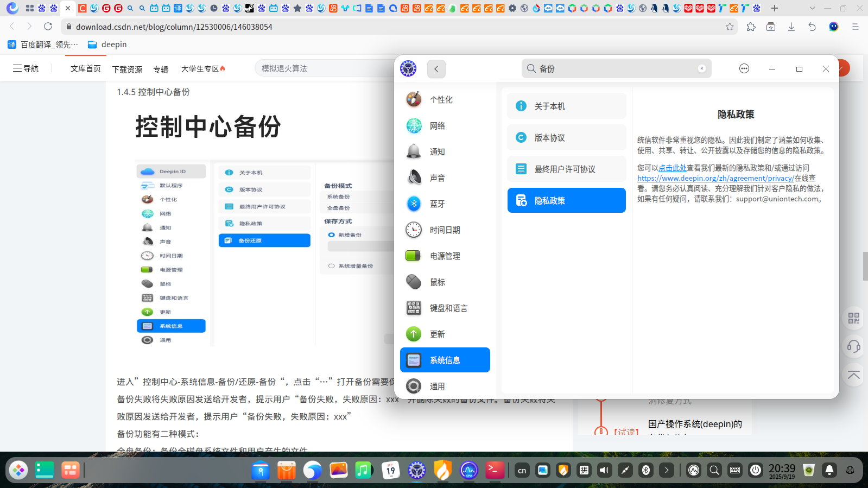Click the 点击此处 privacy link

(673, 168)
